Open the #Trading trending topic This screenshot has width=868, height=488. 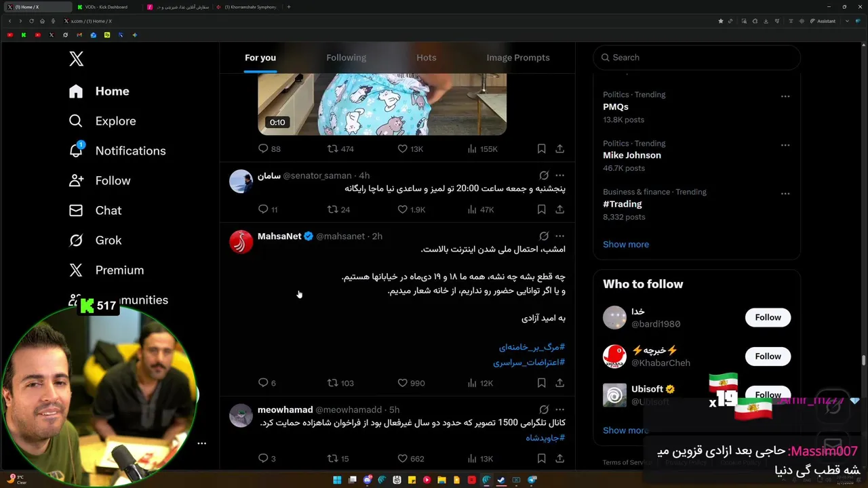(x=623, y=204)
